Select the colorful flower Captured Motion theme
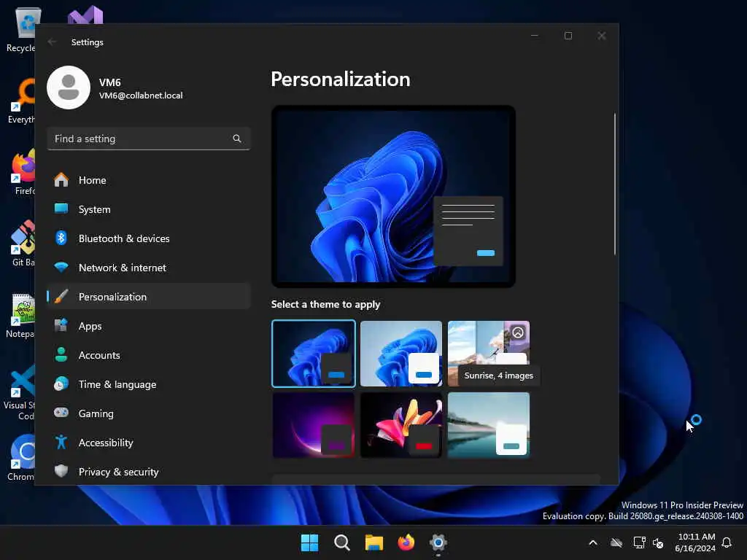 pyautogui.click(x=401, y=425)
